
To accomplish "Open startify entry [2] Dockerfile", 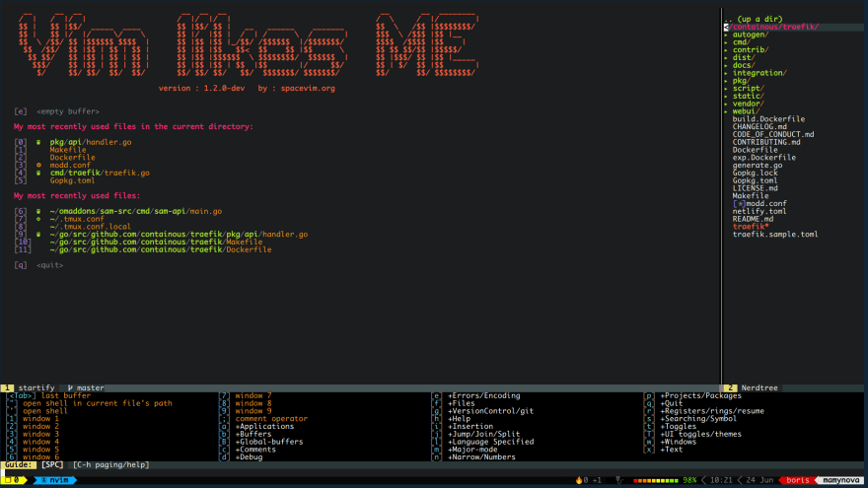I will (73, 158).
